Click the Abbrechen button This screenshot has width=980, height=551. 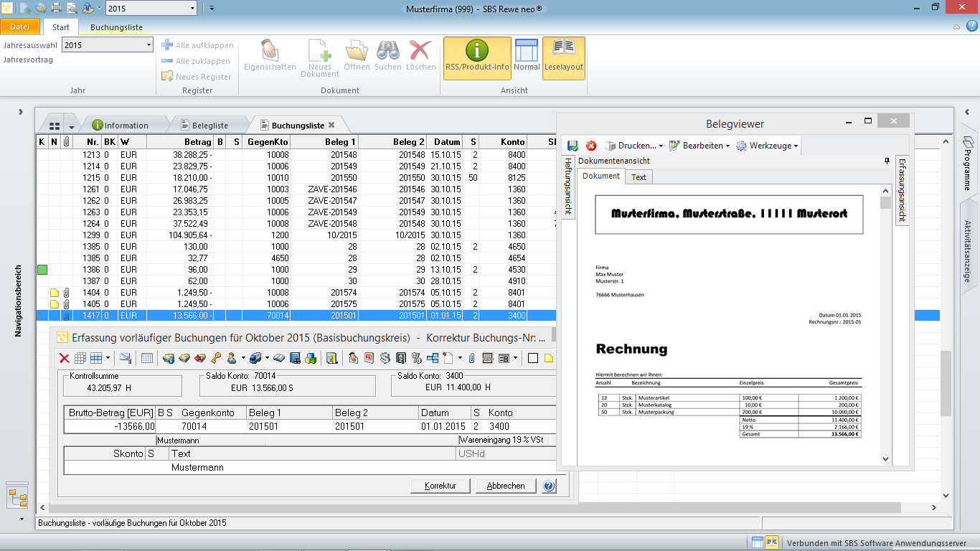pyautogui.click(x=506, y=486)
